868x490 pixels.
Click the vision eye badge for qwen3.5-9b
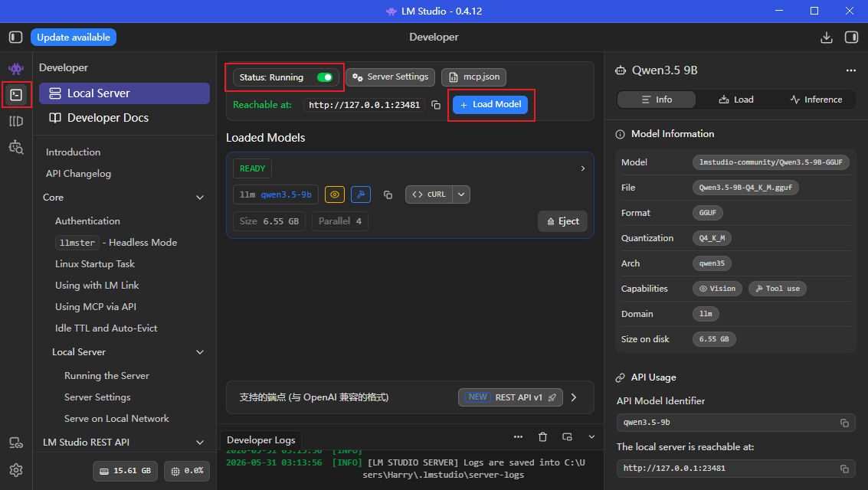(x=334, y=194)
